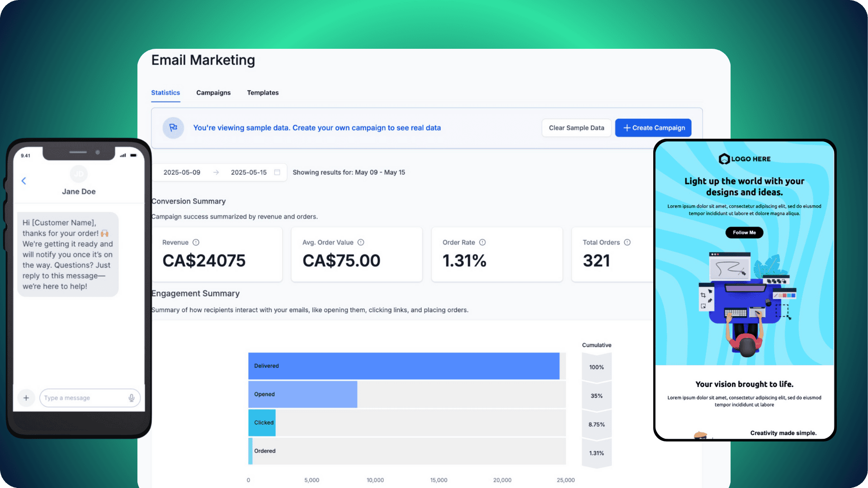The width and height of the screenshot is (868, 488).
Task: Select the Statistics tab
Action: [165, 93]
